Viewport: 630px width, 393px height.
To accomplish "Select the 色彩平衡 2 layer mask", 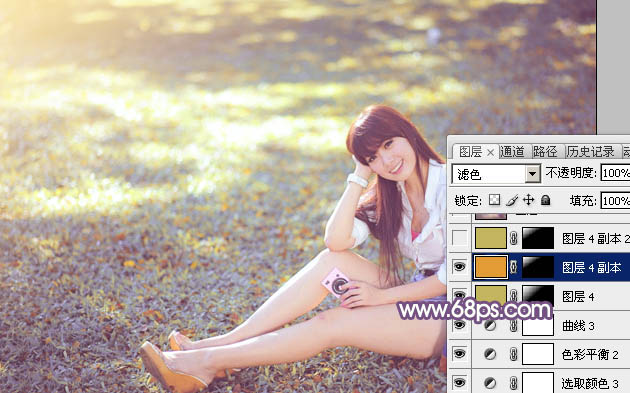I will (538, 354).
